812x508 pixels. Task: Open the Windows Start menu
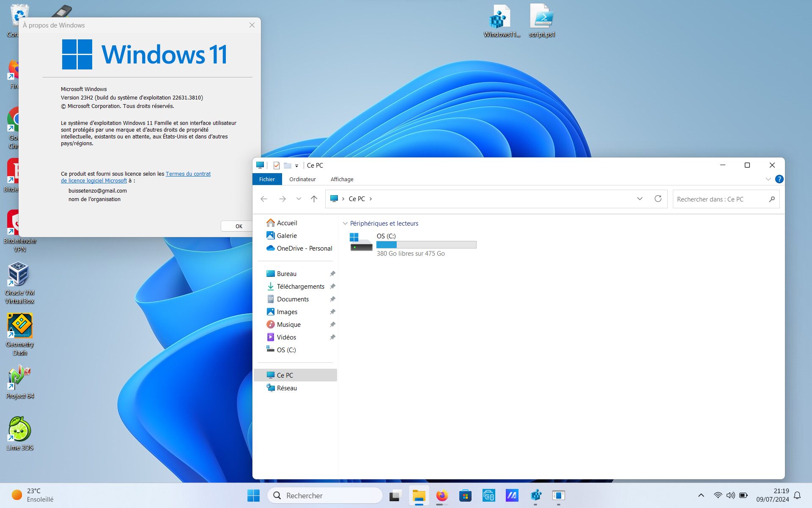pyautogui.click(x=253, y=495)
